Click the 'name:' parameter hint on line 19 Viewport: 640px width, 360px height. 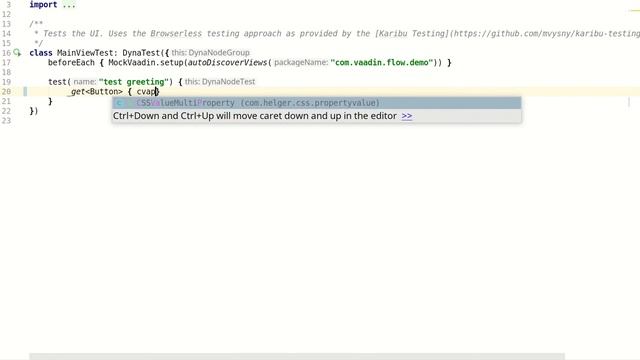click(x=84, y=82)
